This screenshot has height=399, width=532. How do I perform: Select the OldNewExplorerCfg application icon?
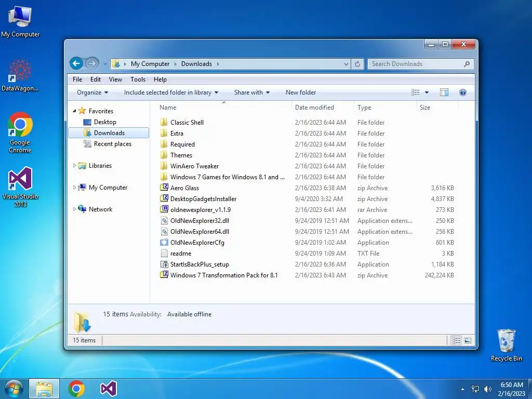(x=164, y=242)
